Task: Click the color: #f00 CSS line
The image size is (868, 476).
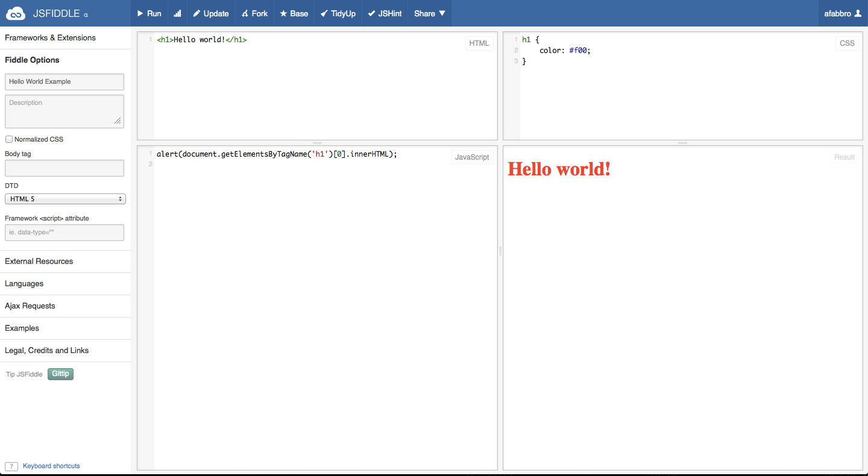Action: pos(565,51)
